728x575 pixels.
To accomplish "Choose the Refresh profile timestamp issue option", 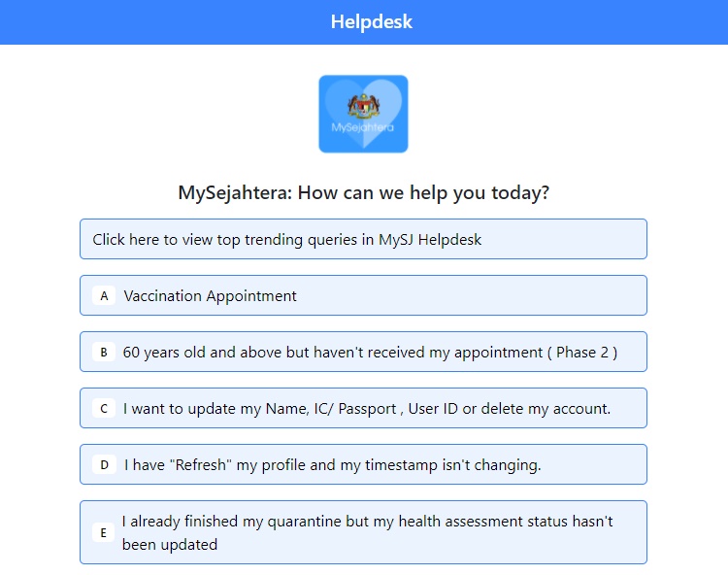I will pos(363,464).
